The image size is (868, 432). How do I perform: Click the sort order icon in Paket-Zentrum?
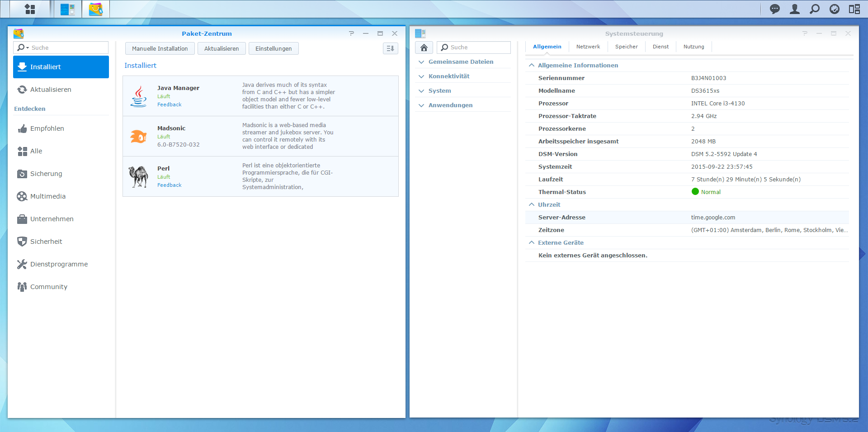[x=390, y=48]
